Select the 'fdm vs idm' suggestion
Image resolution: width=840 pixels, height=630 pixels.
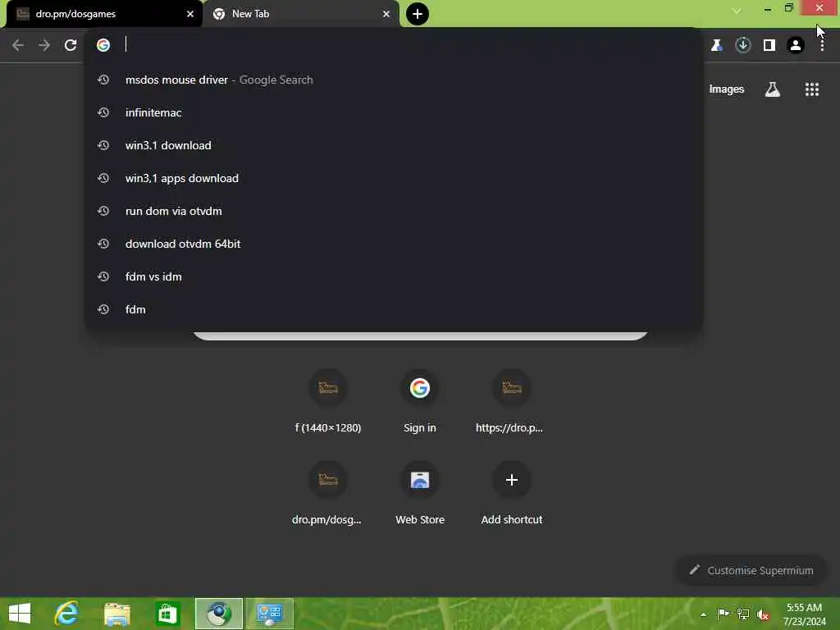pyautogui.click(x=395, y=276)
